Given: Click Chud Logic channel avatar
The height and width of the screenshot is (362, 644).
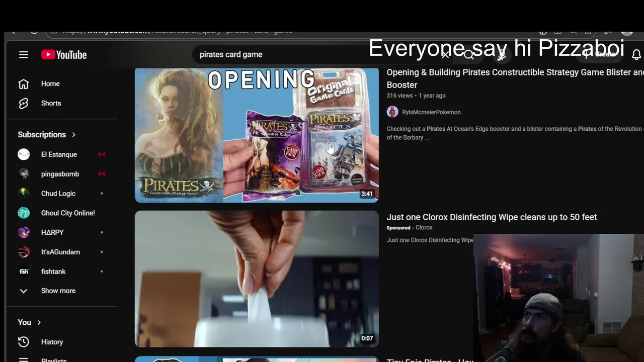Looking at the screenshot, I should point(24,194).
